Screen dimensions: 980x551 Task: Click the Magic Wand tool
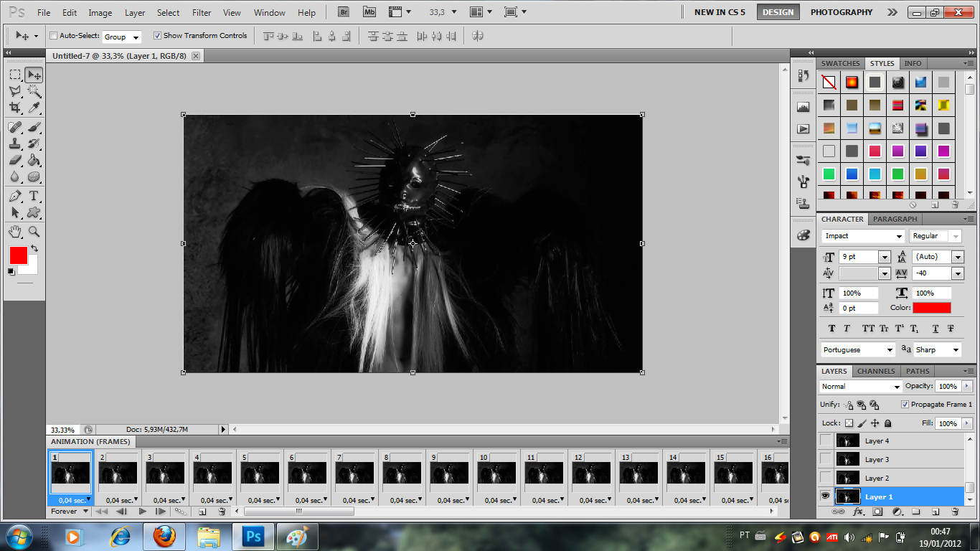[34, 91]
